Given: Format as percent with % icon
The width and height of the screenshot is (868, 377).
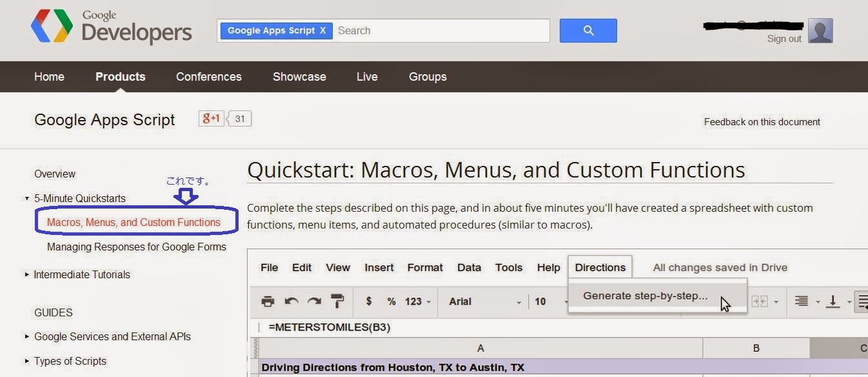Looking at the screenshot, I should coord(391,301).
